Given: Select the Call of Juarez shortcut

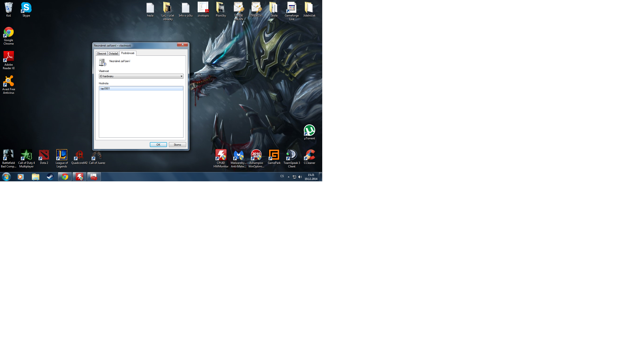Looking at the screenshot, I should click(x=97, y=157).
